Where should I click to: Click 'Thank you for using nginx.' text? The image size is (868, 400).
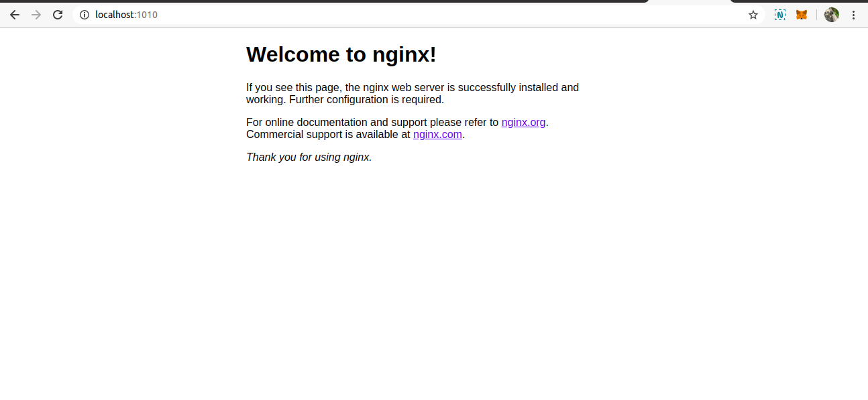coord(309,157)
